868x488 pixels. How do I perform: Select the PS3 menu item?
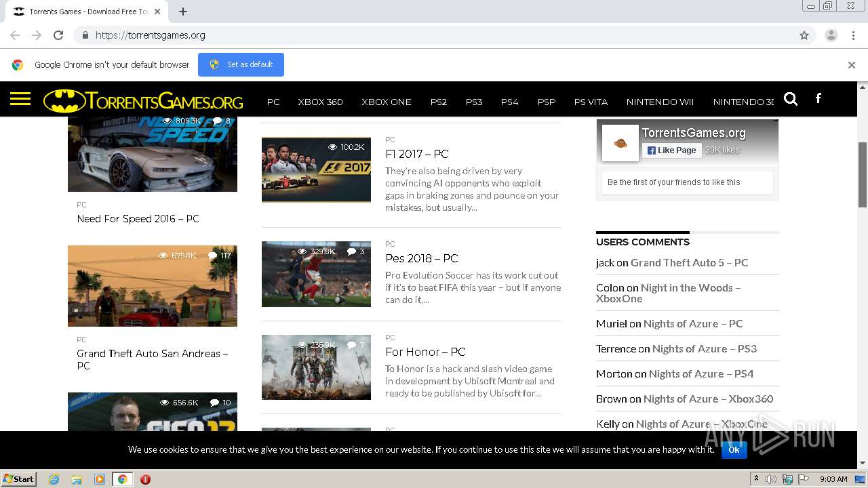(x=474, y=102)
